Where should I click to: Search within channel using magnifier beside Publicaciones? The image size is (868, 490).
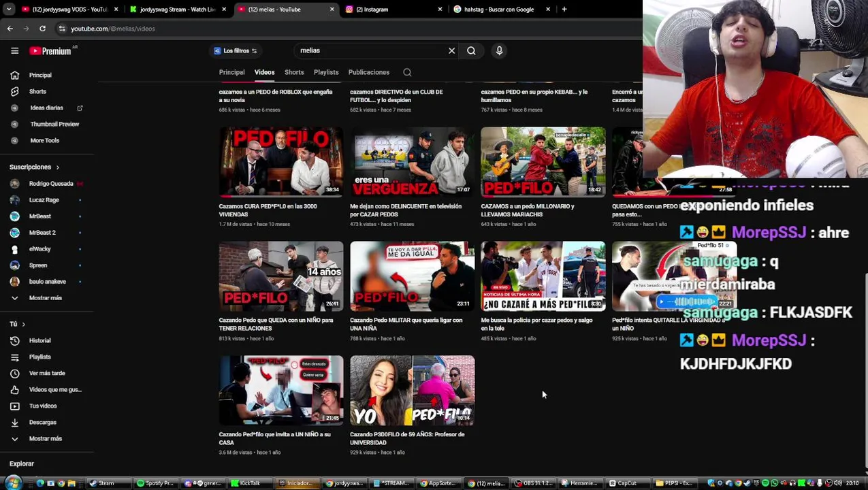[x=407, y=72]
